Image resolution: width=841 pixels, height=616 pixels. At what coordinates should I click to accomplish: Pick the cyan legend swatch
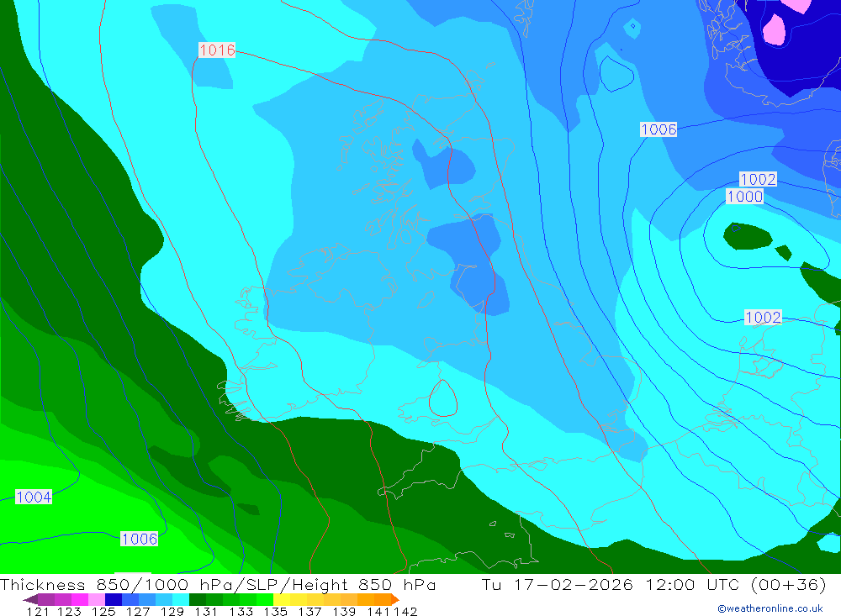tap(181, 599)
